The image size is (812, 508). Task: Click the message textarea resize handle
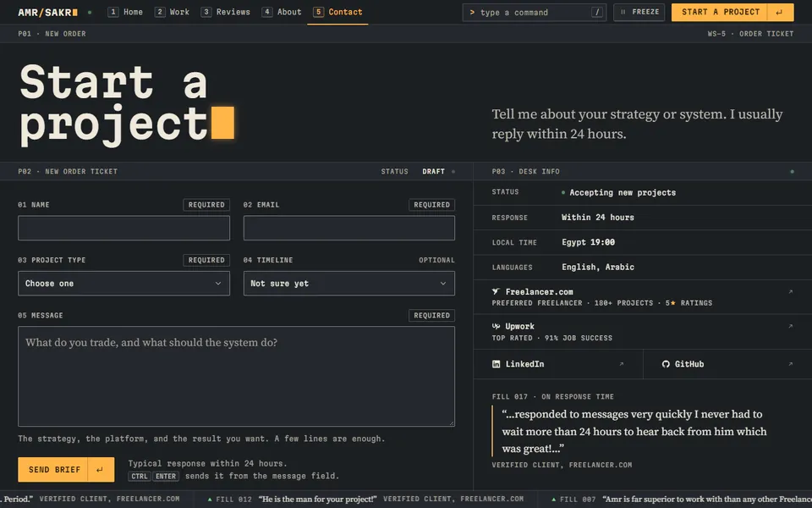coord(452,423)
